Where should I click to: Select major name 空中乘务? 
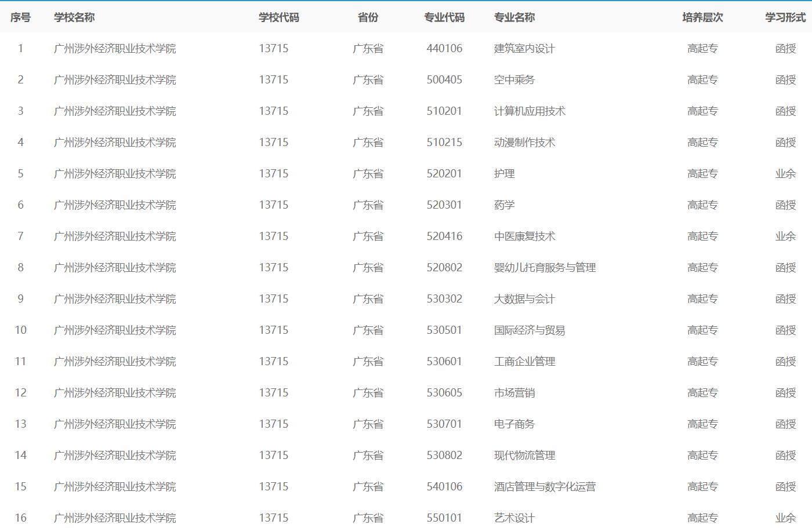514,80
